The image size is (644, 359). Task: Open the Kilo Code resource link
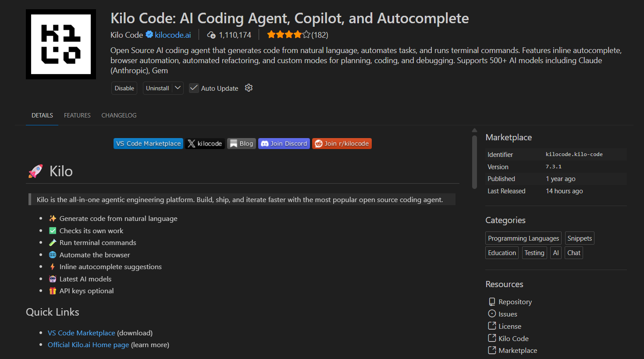tap(513, 339)
